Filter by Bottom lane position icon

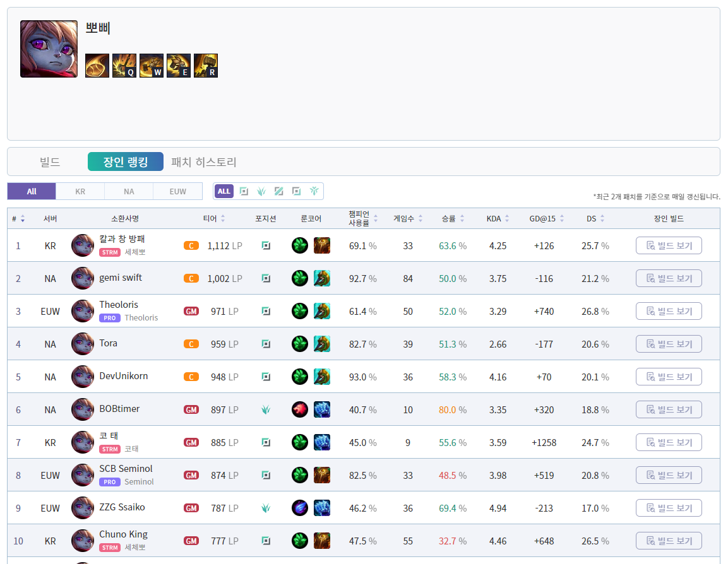[x=297, y=191]
